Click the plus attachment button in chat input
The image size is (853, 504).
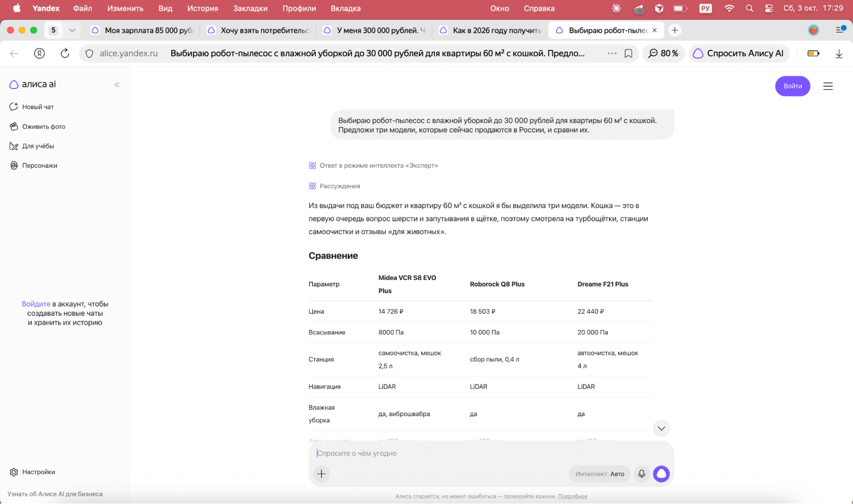coord(321,474)
